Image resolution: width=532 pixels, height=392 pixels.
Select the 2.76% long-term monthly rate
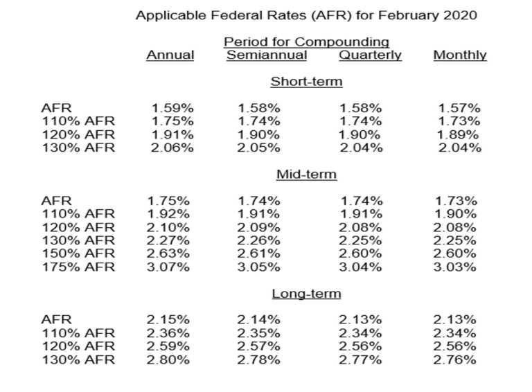(454, 360)
